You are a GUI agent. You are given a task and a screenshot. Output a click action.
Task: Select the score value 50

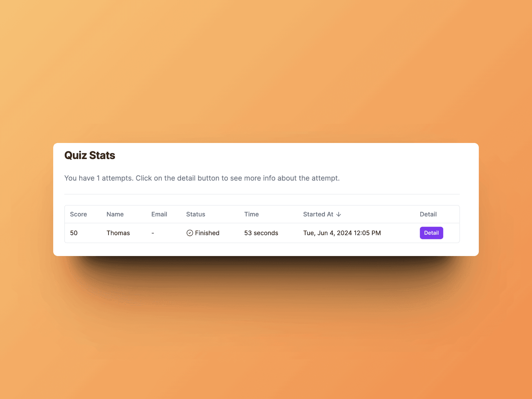[74, 233]
